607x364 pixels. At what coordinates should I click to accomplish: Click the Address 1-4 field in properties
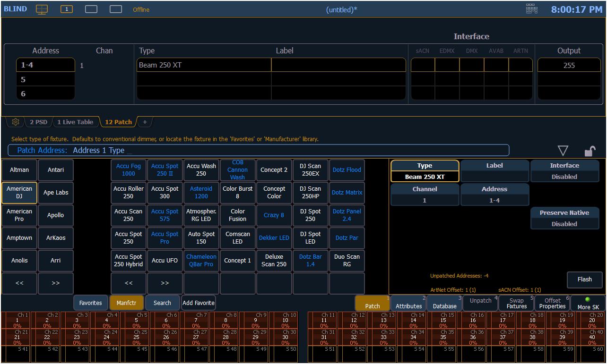click(x=494, y=195)
